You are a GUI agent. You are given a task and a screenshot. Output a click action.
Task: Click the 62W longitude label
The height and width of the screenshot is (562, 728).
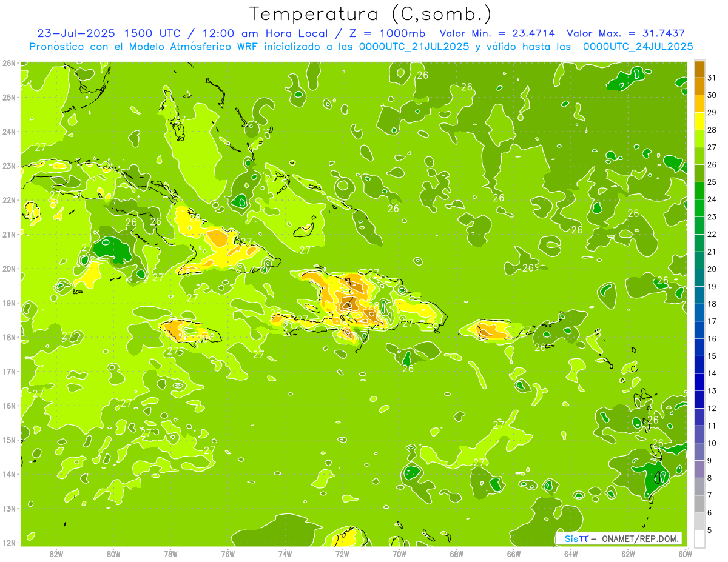pos(628,554)
